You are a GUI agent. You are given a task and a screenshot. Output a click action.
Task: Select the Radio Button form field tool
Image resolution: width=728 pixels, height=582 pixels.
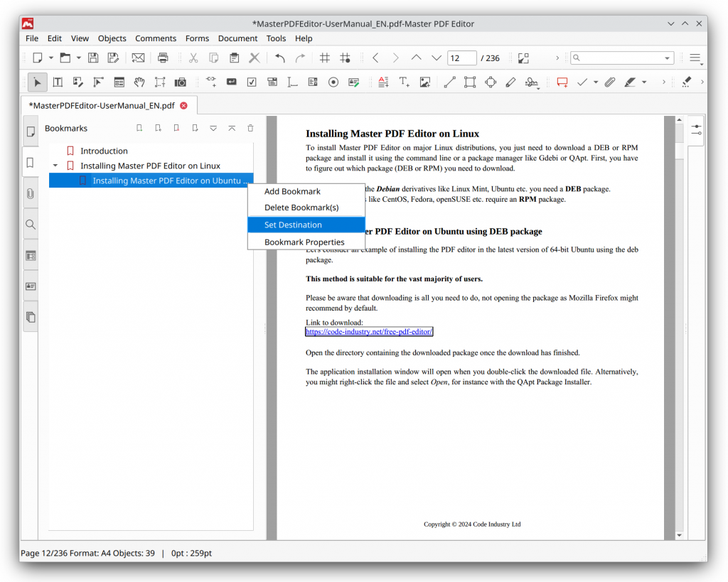332,82
